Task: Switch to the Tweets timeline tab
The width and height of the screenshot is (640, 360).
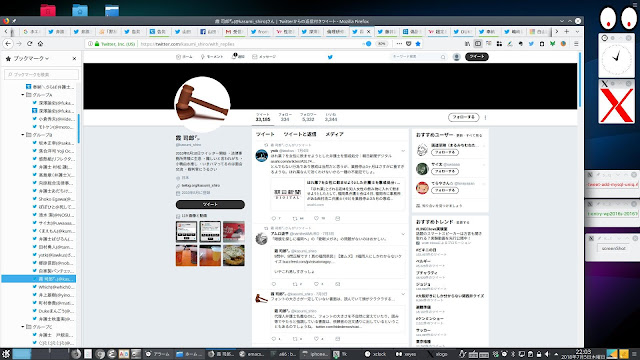Action: coord(265,134)
